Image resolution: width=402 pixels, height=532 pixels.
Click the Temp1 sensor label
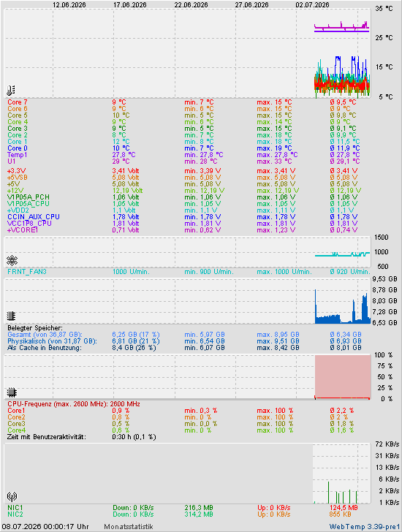tap(18, 155)
